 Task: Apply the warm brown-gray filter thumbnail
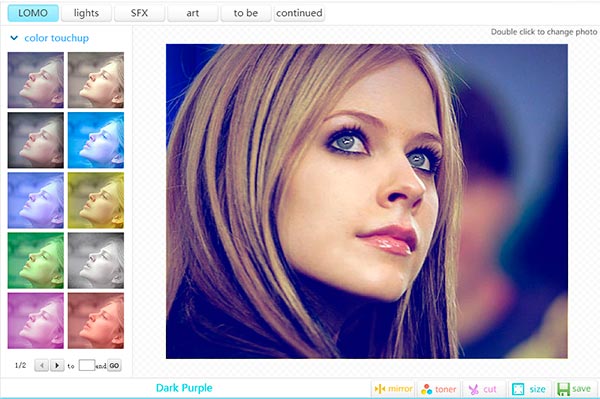point(96,80)
